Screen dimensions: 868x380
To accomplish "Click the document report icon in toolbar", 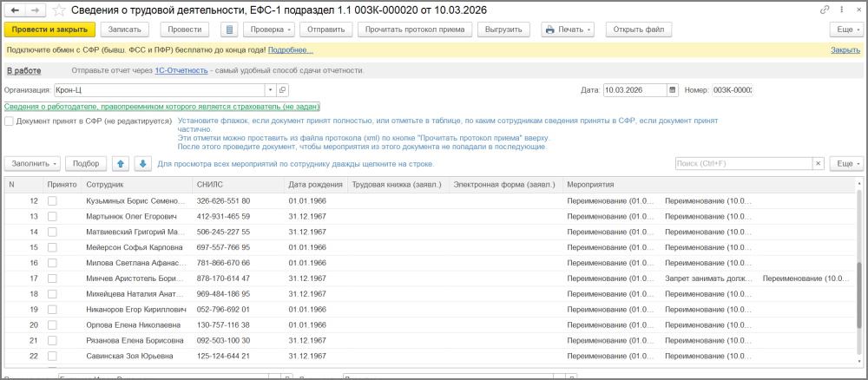I will tap(229, 29).
